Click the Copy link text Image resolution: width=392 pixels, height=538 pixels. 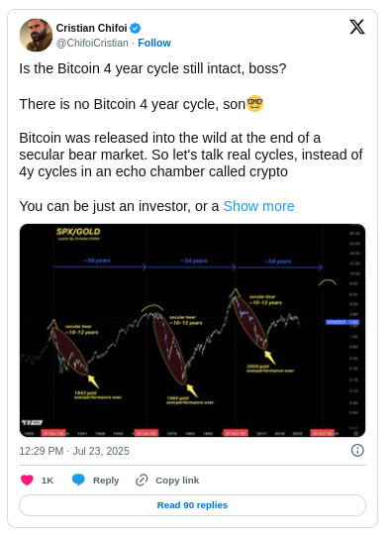coord(177,480)
